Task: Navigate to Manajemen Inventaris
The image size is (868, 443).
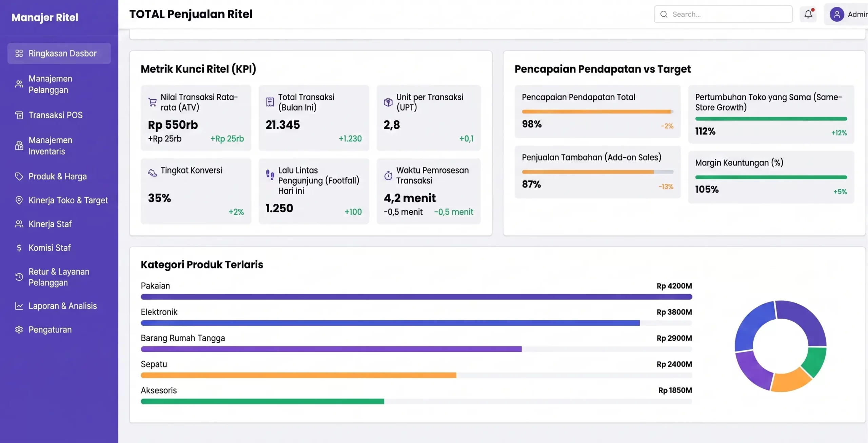Action: tap(59, 146)
